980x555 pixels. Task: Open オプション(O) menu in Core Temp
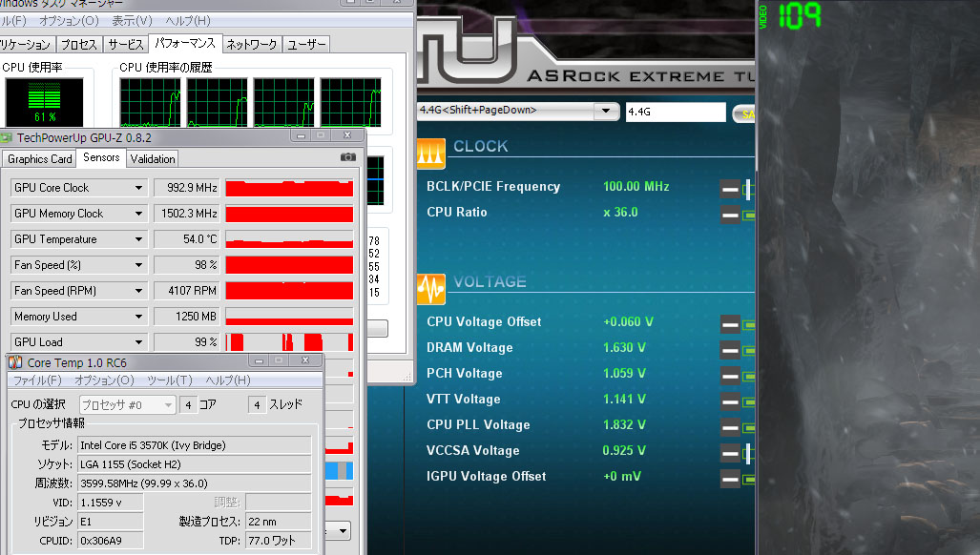point(104,380)
